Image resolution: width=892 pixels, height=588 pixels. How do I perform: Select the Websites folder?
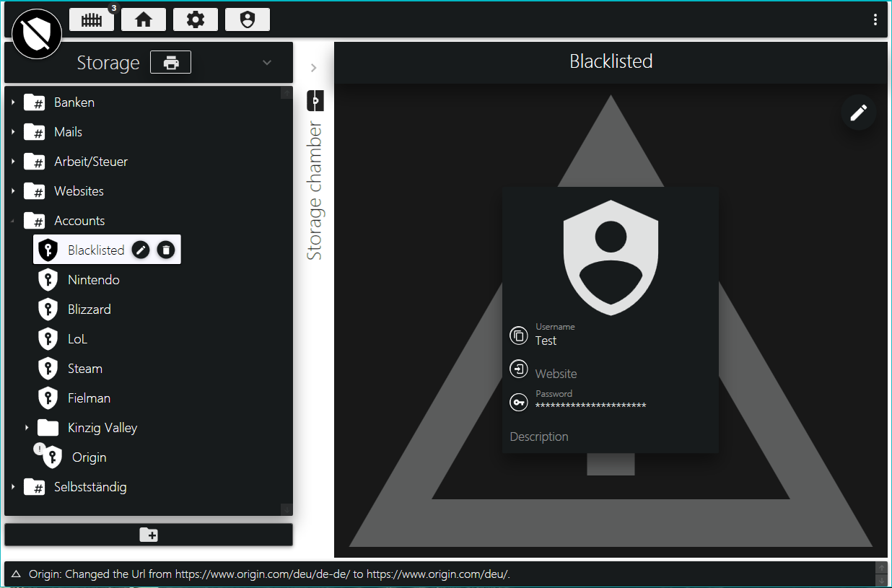point(79,191)
